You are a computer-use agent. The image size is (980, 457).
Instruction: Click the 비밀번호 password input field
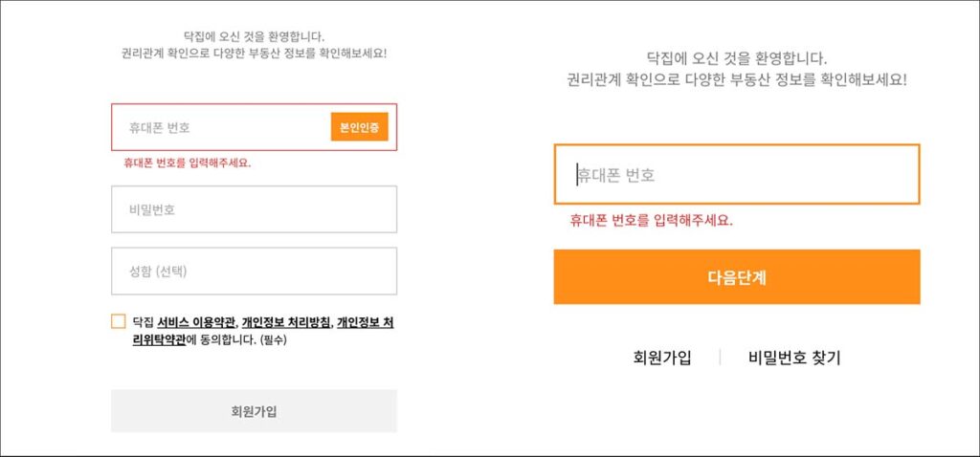(x=254, y=209)
